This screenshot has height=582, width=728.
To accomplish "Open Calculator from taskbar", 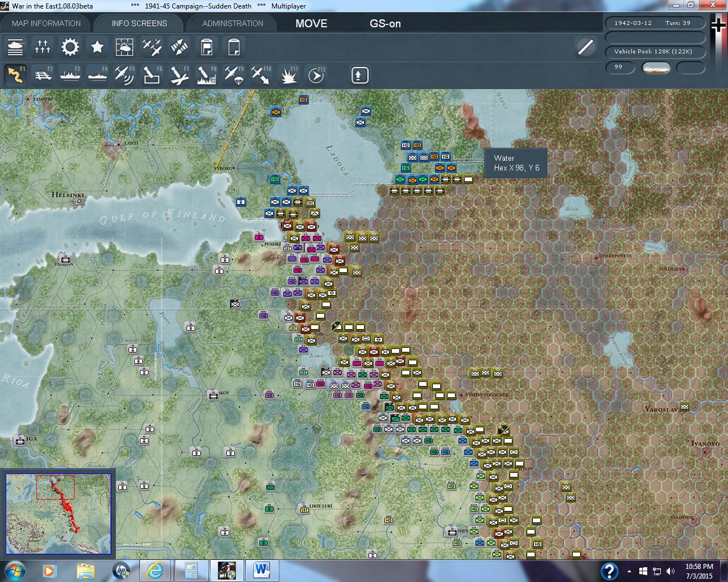I will (191, 570).
